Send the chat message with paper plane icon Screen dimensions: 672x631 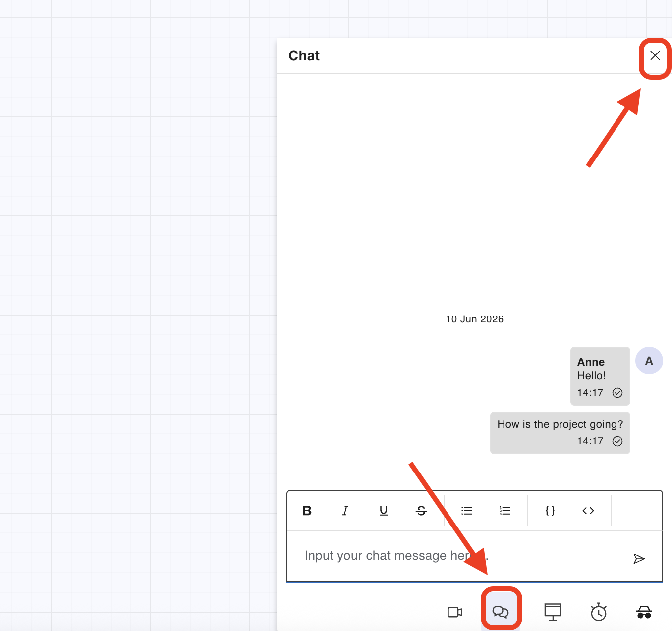[x=639, y=559]
